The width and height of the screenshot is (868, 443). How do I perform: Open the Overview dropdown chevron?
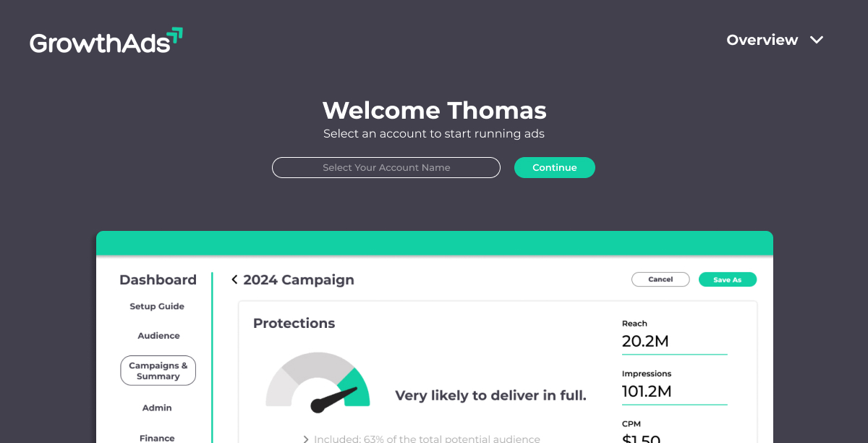[x=817, y=41]
